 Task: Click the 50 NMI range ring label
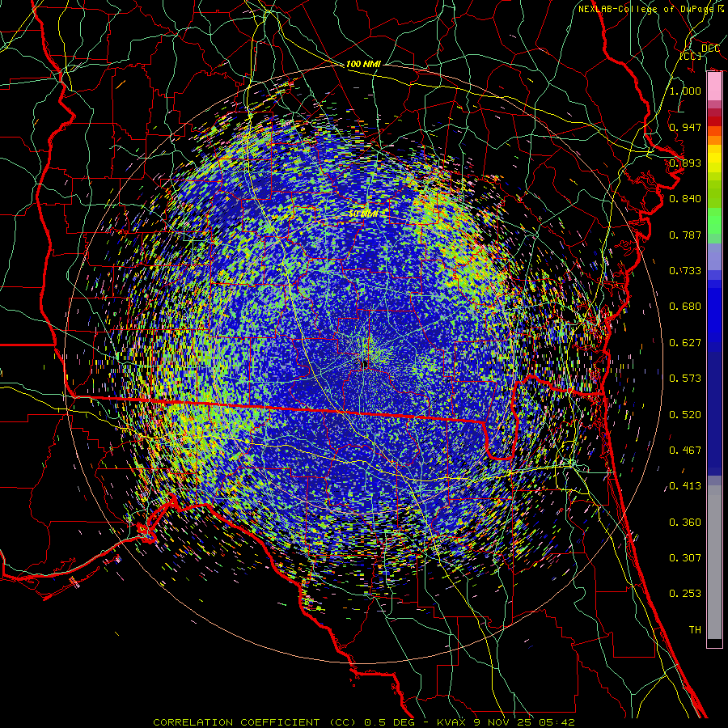[363, 214]
